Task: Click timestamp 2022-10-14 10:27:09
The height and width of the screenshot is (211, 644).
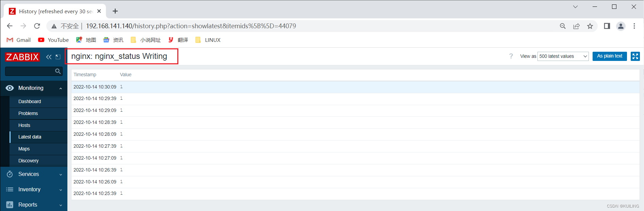Action: pos(95,158)
